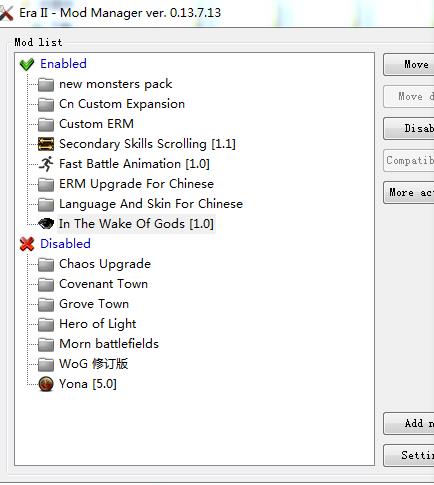Click the Disable button

(409, 129)
